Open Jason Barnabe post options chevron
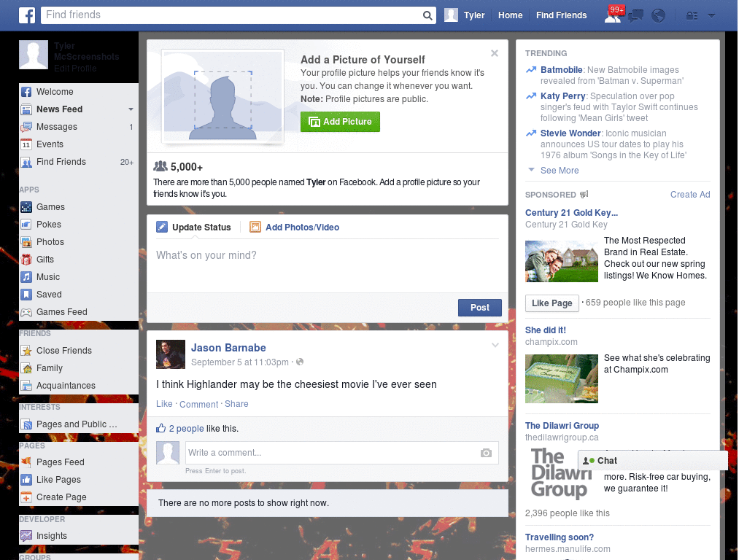 click(495, 345)
